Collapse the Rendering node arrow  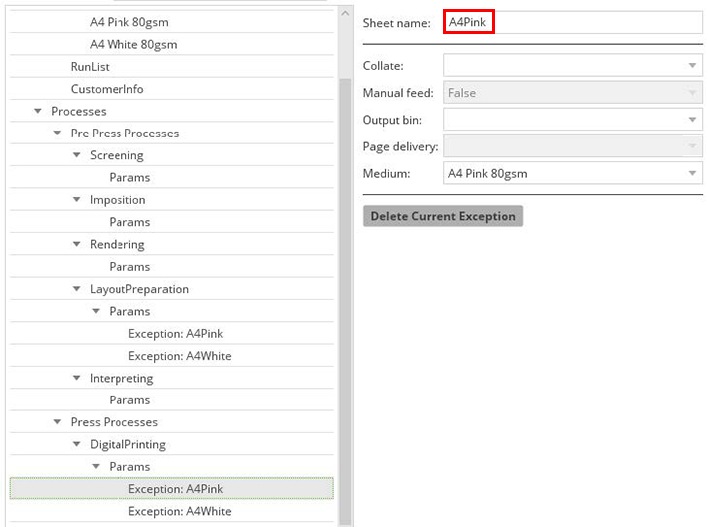(77, 244)
